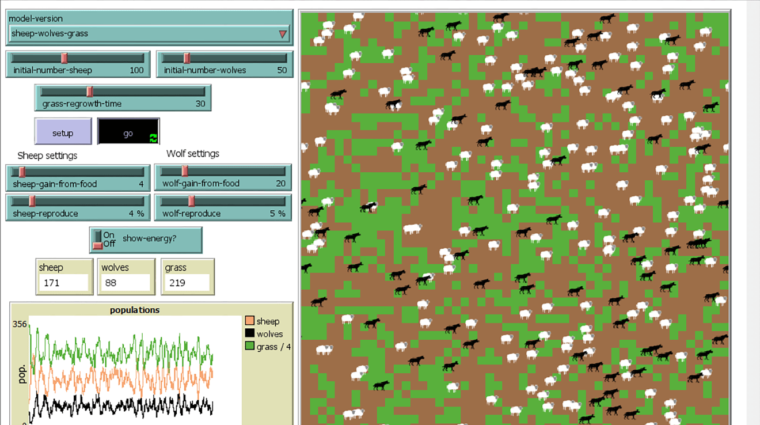
Task: Click the grass-regrowth-time value 30
Action: coord(200,104)
